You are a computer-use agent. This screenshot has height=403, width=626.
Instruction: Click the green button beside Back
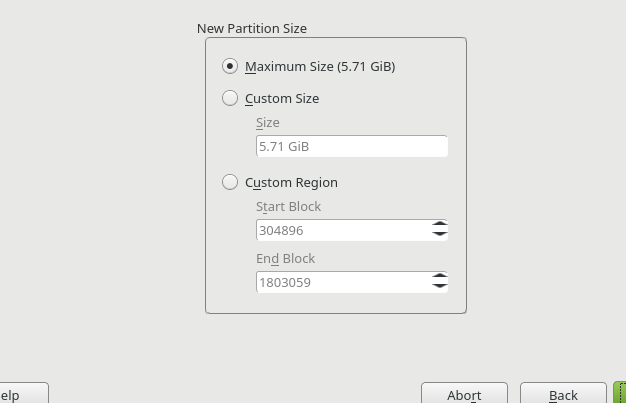pos(620,394)
